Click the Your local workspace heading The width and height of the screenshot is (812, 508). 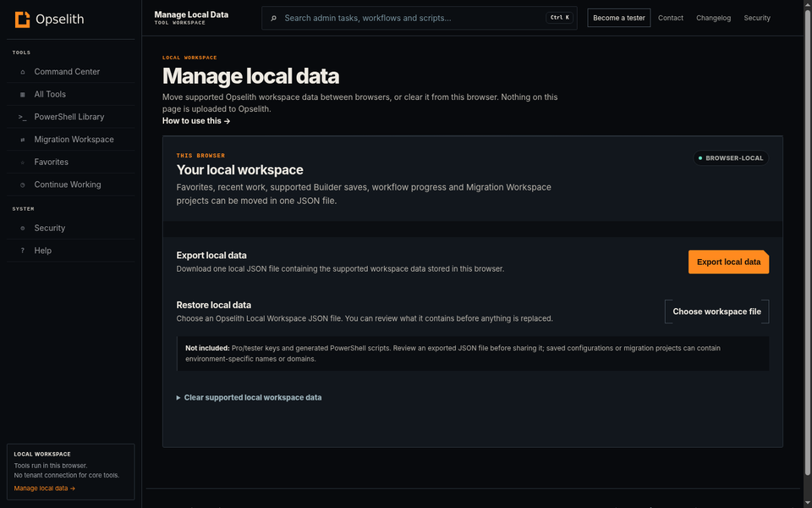click(239, 170)
